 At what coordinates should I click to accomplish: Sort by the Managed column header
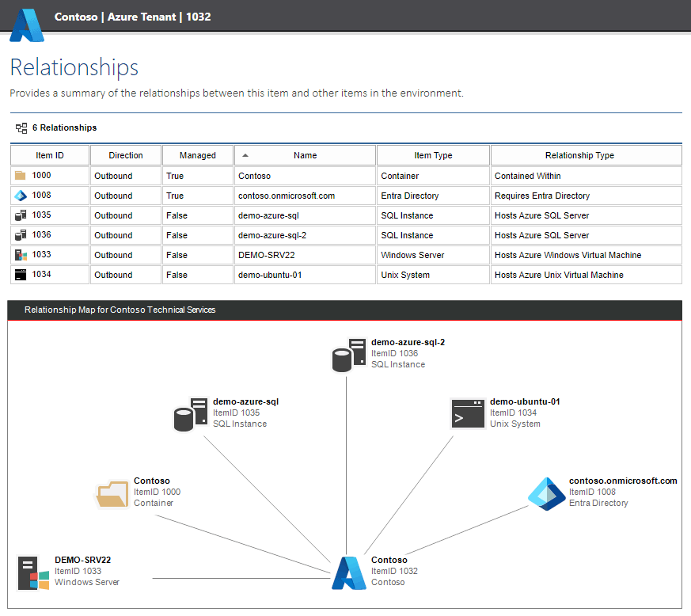197,155
